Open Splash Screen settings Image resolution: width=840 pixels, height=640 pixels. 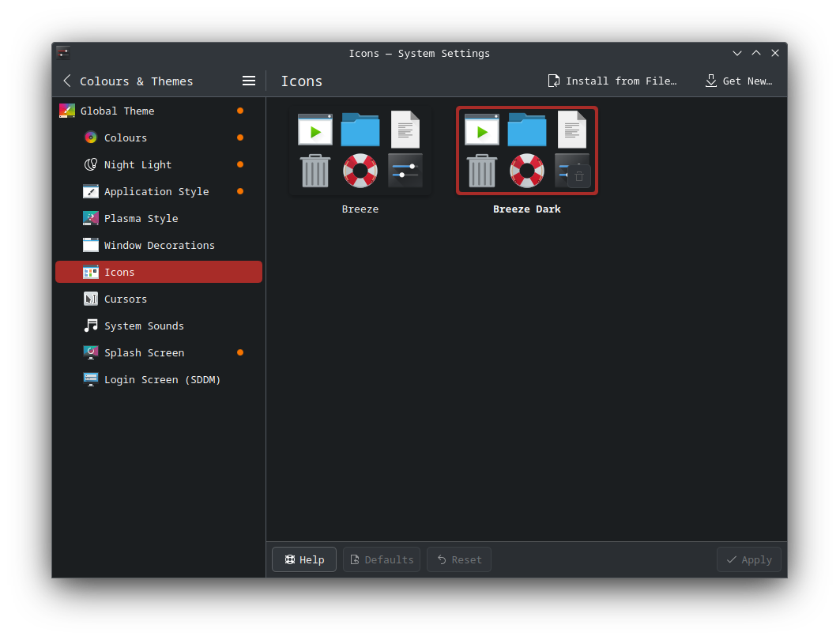coord(159,352)
